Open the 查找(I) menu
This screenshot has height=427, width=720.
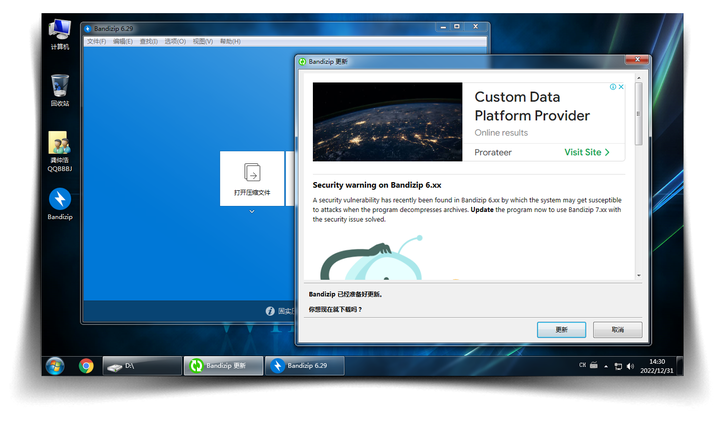tap(149, 41)
